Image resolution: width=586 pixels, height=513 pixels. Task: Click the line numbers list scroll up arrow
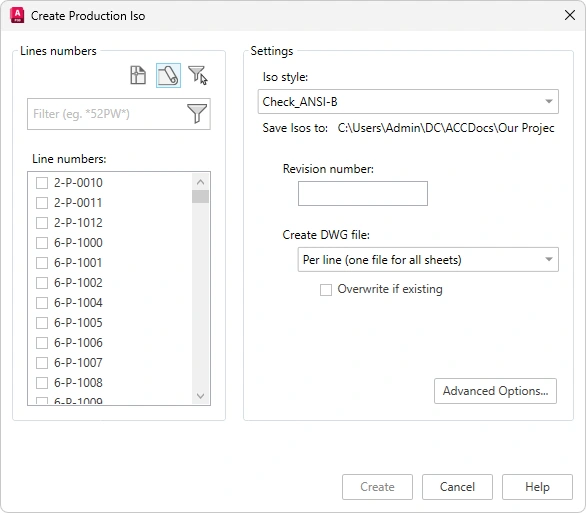200,182
